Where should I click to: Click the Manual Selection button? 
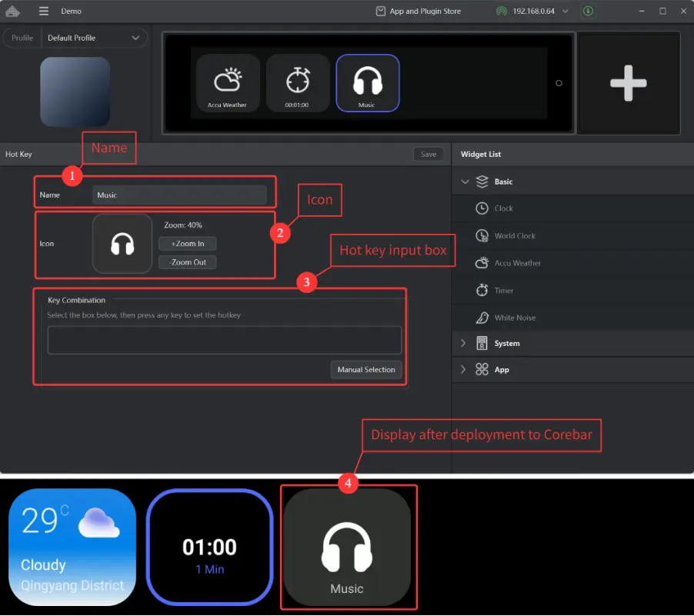click(x=366, y=370)
